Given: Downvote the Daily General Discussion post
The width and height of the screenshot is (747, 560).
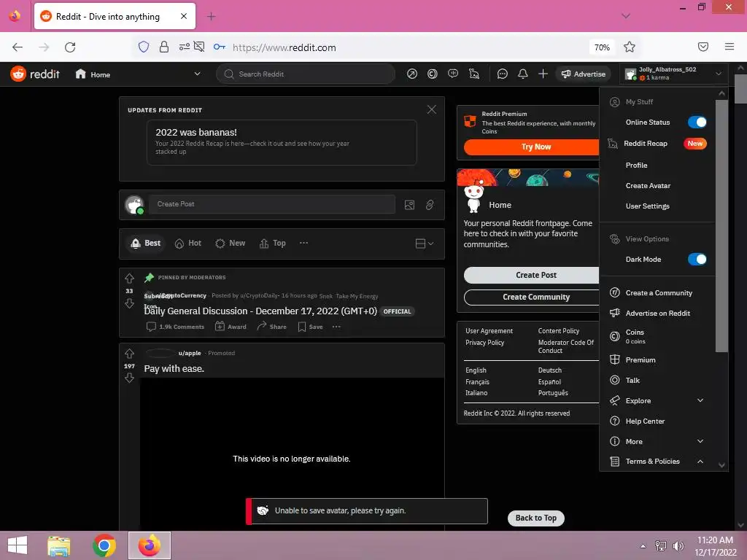Looking at the screenshot, I should tap(130, 303).
